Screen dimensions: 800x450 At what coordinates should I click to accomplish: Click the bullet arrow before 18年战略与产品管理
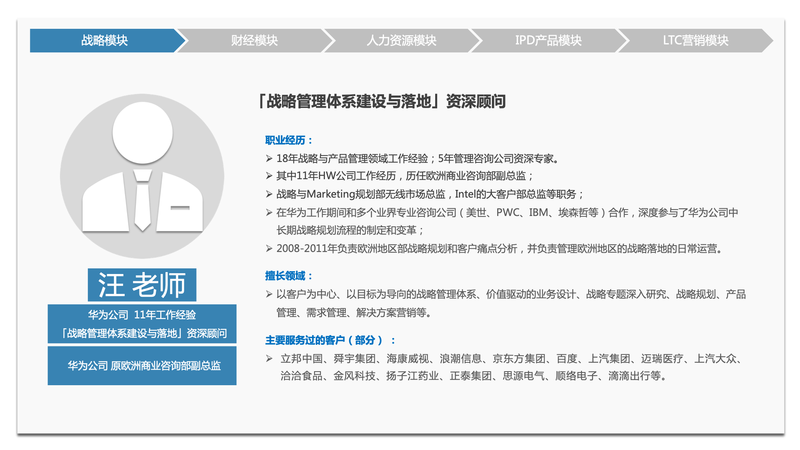coord(268,158)
